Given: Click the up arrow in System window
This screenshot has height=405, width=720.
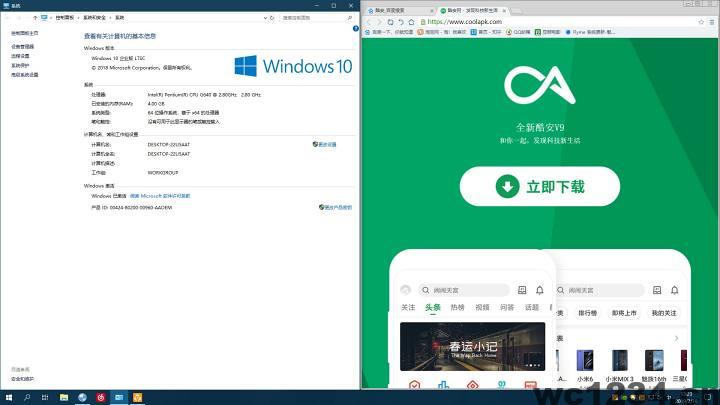Looking at the screenshot, I should (x=35, y=17).
